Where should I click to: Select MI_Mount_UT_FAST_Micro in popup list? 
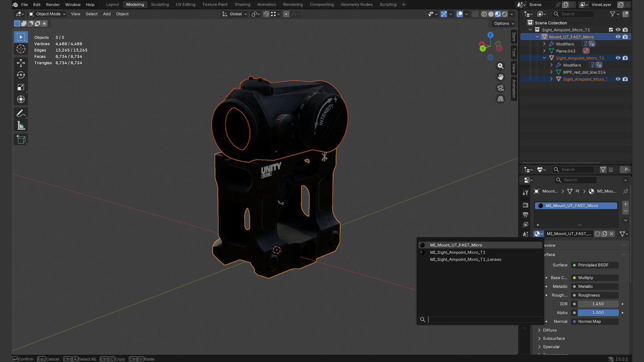(x=480, y=245)
